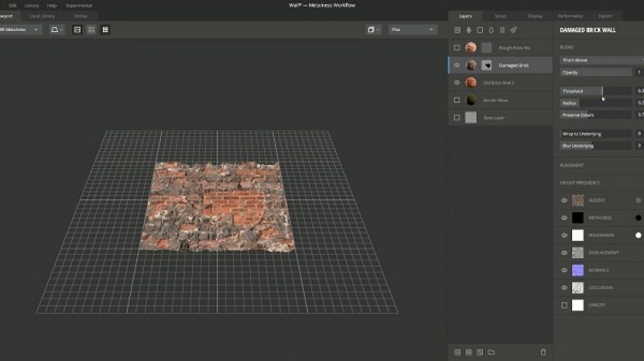Click the first icon in the layer type toolbar
Screen dimensions: 644x361
coord(457,30)
